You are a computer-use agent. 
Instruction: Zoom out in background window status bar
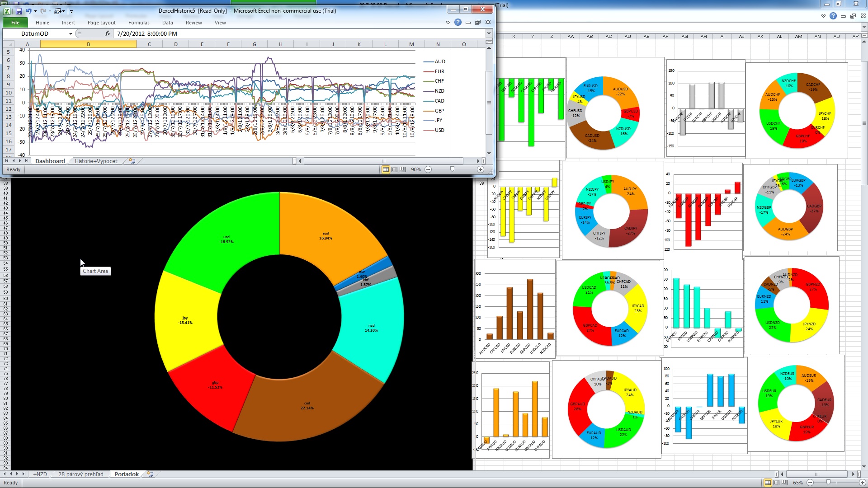point(810,483)
